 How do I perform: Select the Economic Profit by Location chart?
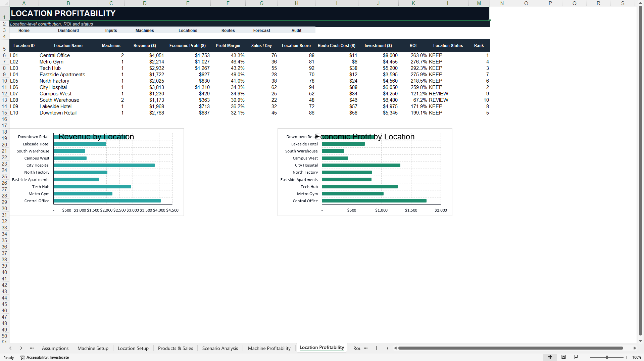pyautogui.click(x=365, y=172)
